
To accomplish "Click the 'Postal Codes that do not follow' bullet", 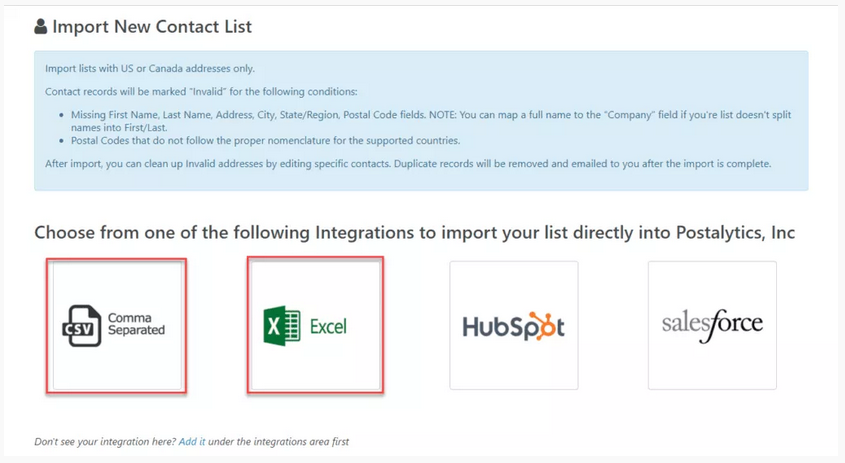I will pos(266,141).
